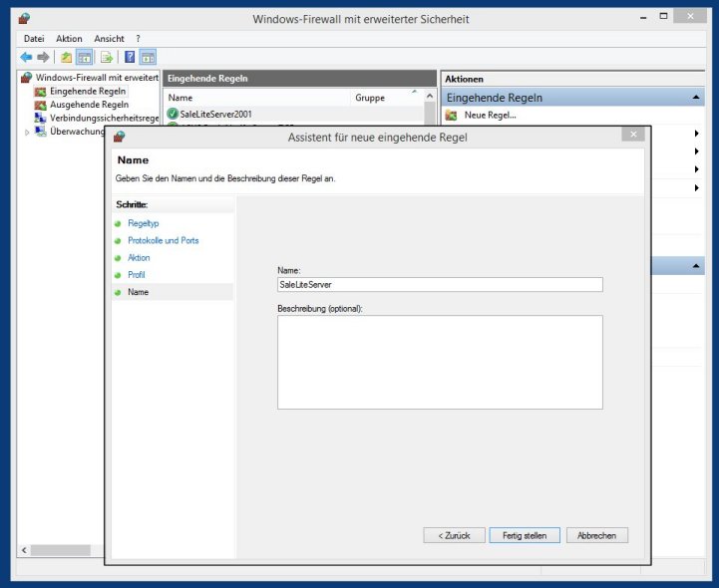Collapse the Eingehende Regeln actions section
Image resolution: width=719 pixels, height=588 pixels.
pyautogui.click(x=696, y=98)
